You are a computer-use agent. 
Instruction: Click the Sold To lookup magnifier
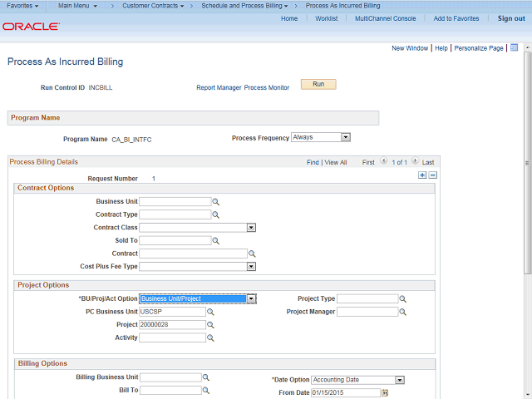coord(215,241)
